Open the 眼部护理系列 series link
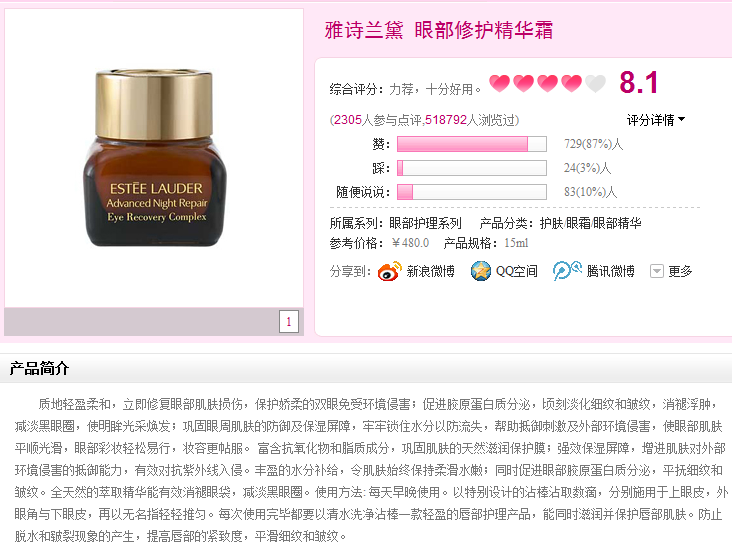This screenshot has height=549, width=732. (425, 223)
